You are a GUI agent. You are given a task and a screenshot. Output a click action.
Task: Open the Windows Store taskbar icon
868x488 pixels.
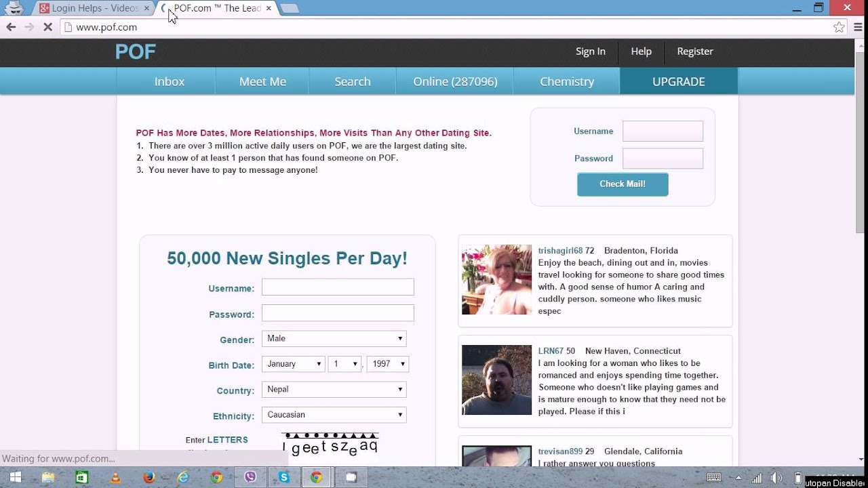click(x=81, y=477)
